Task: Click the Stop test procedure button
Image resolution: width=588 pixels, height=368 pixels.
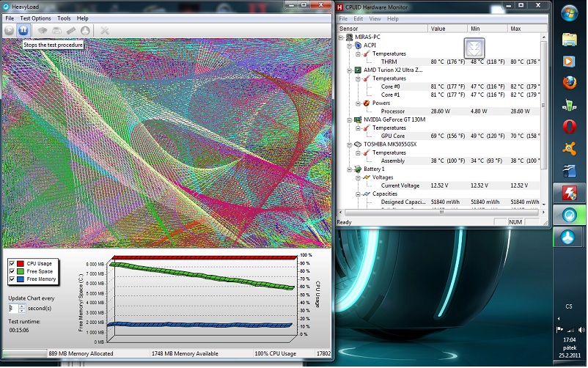Action: 23,30
